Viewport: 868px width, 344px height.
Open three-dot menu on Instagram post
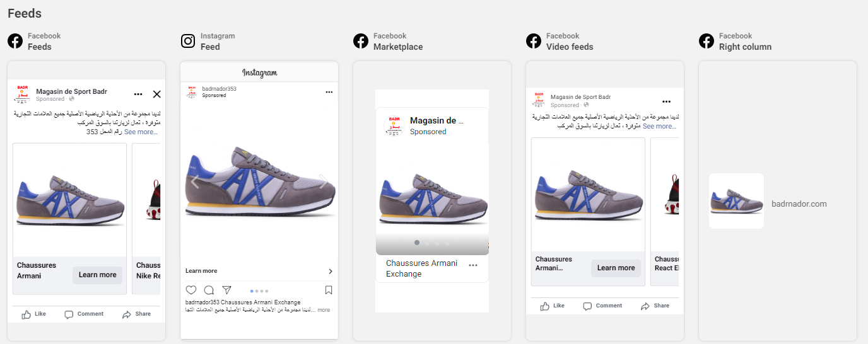(329, 92)
